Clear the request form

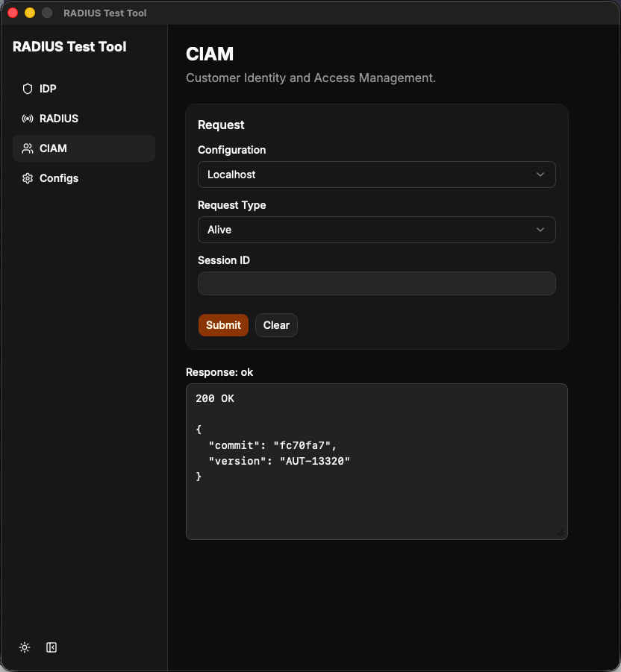point(276,325)
